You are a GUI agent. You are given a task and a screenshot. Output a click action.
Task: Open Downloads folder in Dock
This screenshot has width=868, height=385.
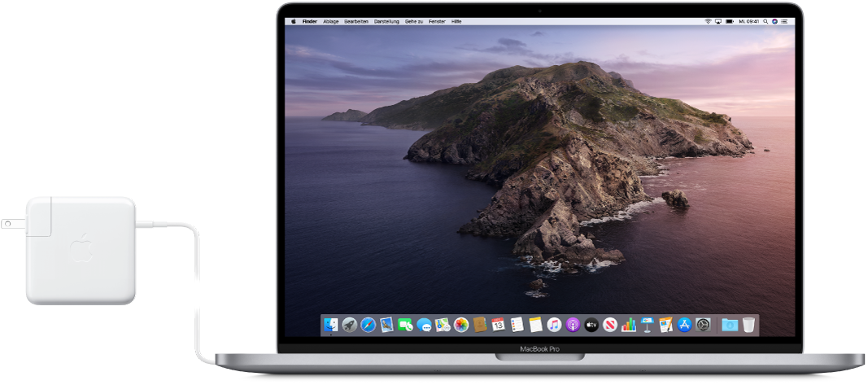coord(730,325)
